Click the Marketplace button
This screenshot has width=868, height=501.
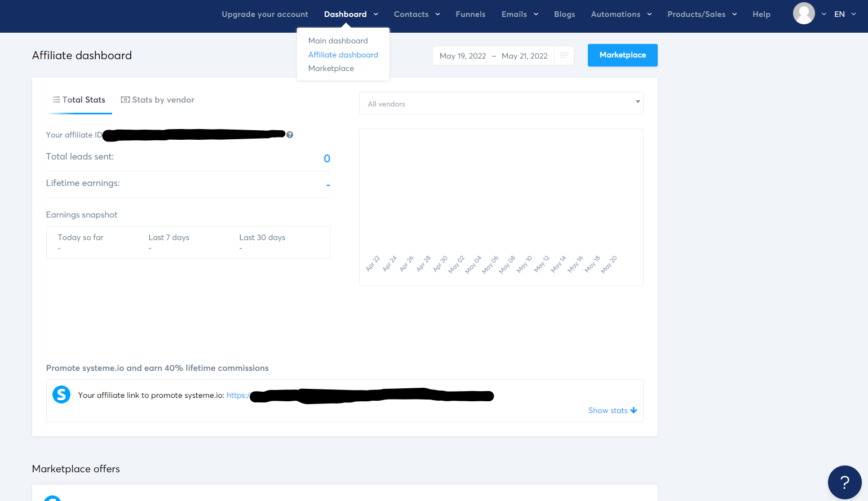tap(622, 55)
